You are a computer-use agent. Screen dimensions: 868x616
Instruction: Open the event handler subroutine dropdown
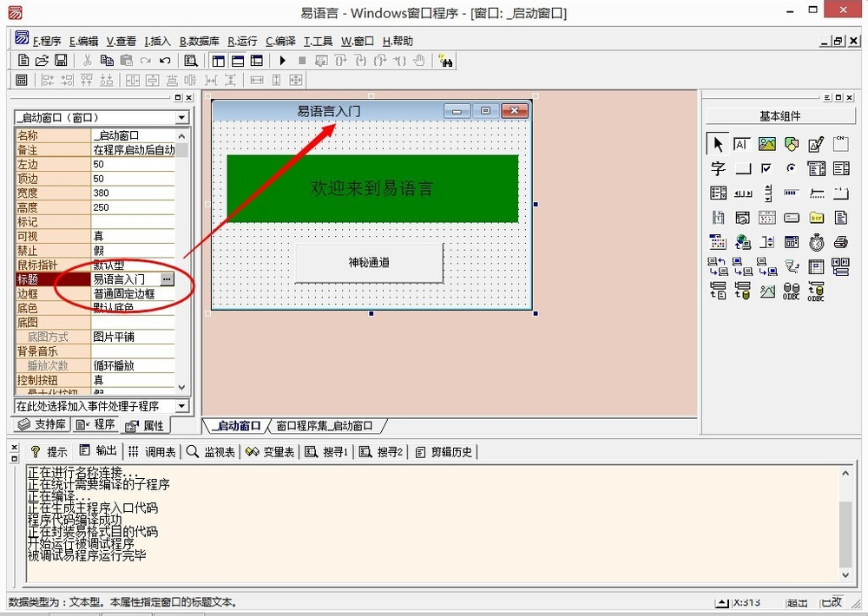click(x=181, y=406)
